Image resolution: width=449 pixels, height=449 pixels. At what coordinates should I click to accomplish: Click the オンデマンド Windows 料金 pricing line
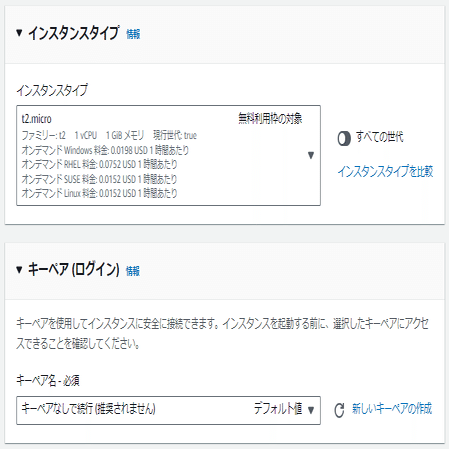[x=105, y=150]
